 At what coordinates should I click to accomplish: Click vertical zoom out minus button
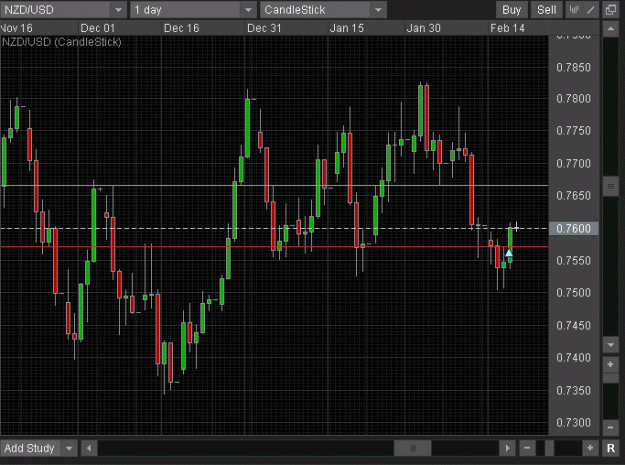coord(611,428)
